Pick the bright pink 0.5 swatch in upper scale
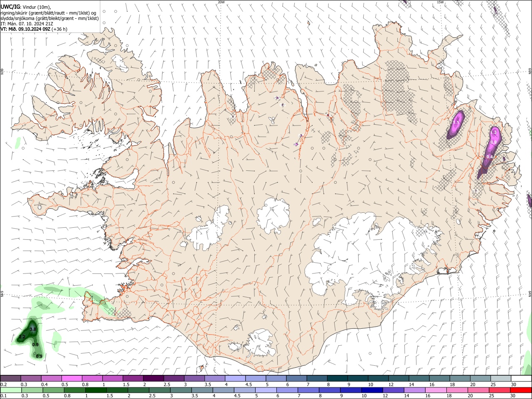The image size is (532, 399). [72, 378]
